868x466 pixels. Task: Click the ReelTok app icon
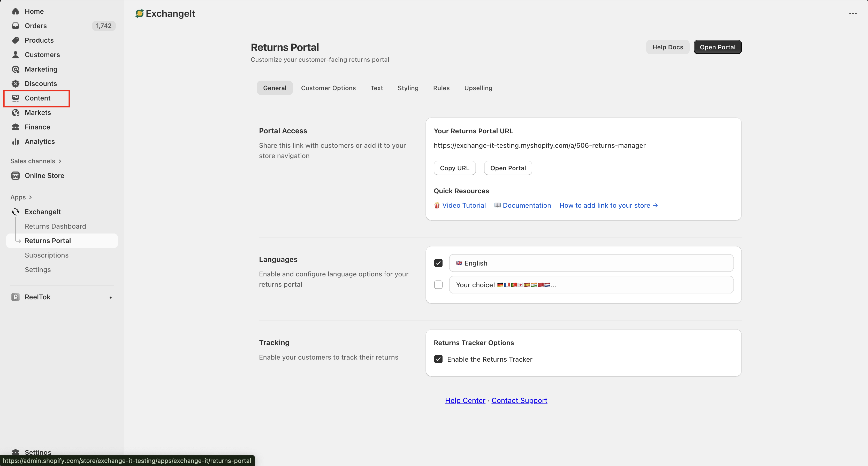pyautogui.click(x=16, y=297)
